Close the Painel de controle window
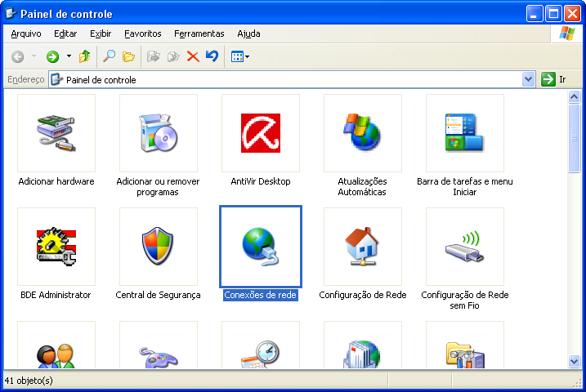Image resolution: width=586 pixels, height=392 pixels. point(573,14)
